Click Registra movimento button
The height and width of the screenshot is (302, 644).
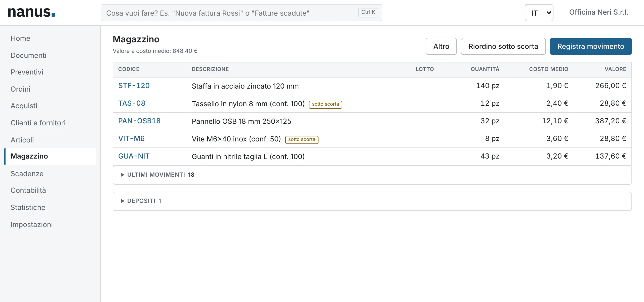(x=591, y=46)
